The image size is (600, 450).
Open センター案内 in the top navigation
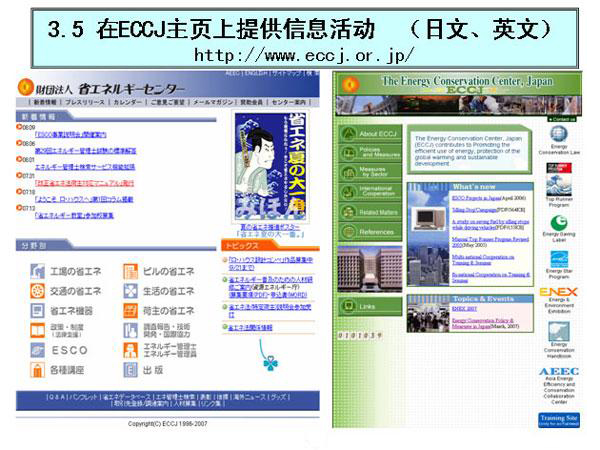(289, 102)
